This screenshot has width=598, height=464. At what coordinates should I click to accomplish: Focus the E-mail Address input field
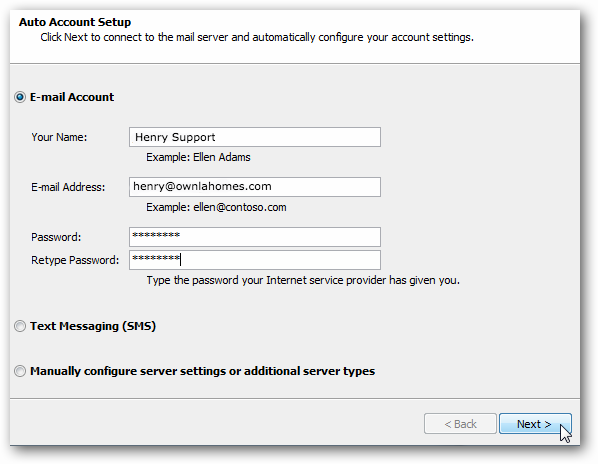(x=255, y=187)
